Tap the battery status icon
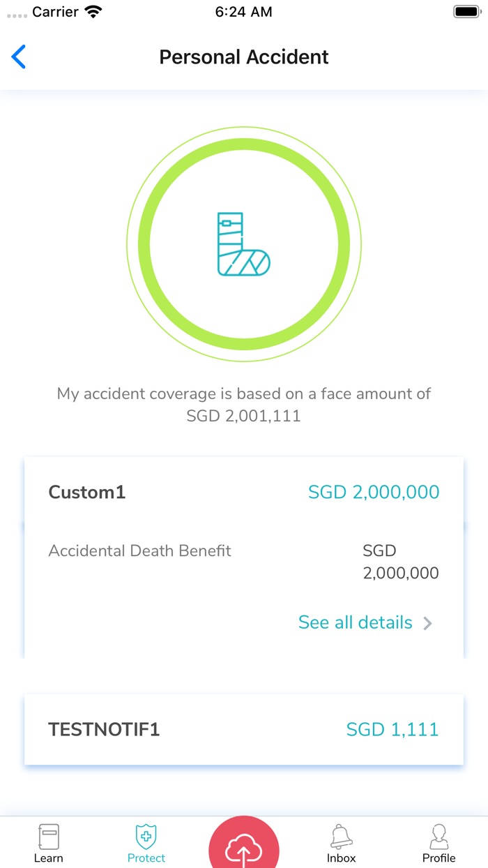 [466, 12]
